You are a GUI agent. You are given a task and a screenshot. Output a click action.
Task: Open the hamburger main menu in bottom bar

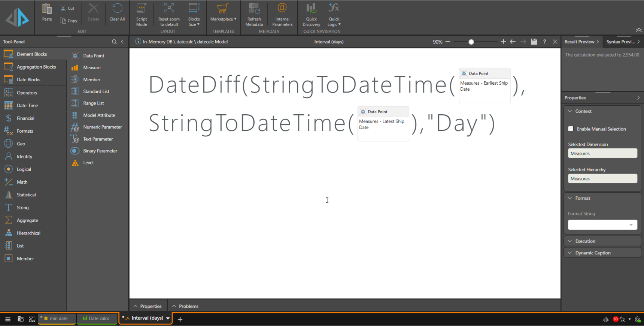[8, 319]
